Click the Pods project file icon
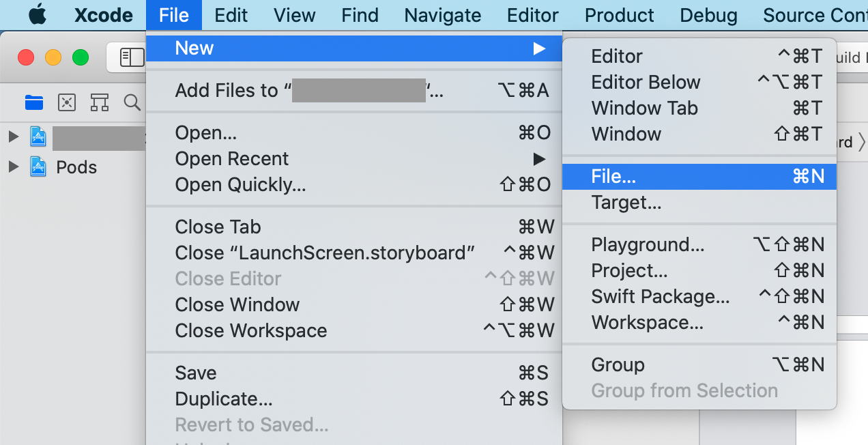Viewport: 868px width, 445px height. (39, 167)
